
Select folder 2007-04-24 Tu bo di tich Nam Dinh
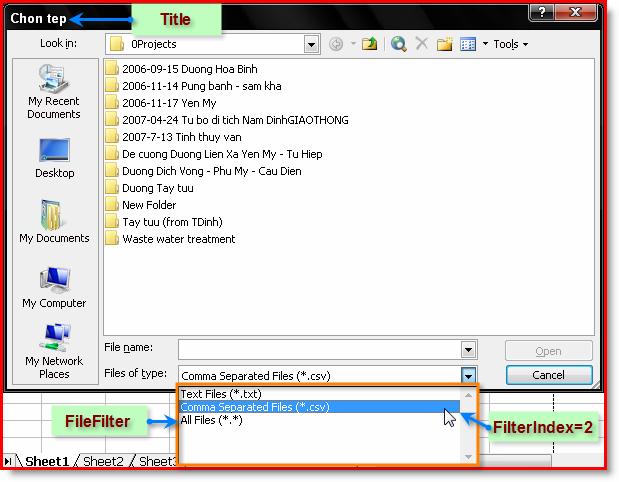[227, 120]
